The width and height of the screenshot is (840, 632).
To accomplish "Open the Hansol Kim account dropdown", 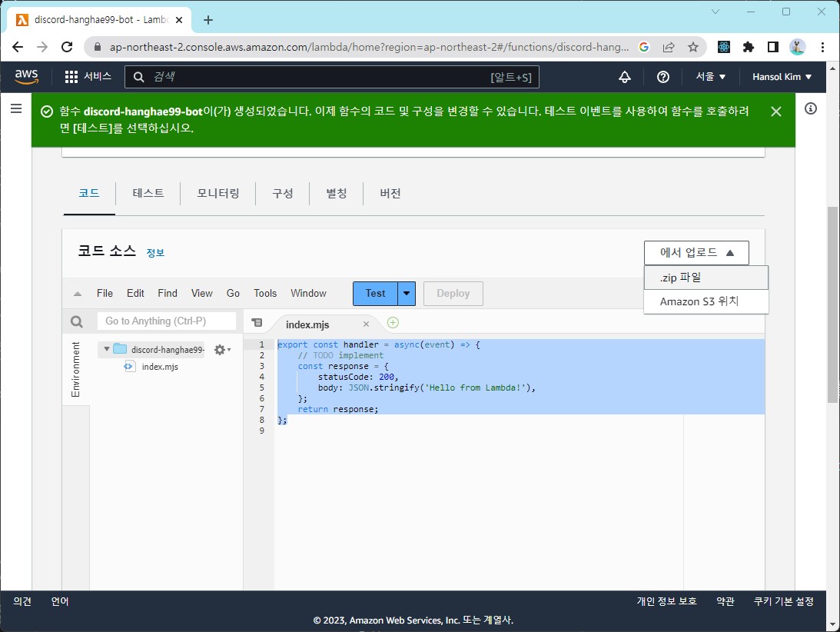I will [782, 77].
